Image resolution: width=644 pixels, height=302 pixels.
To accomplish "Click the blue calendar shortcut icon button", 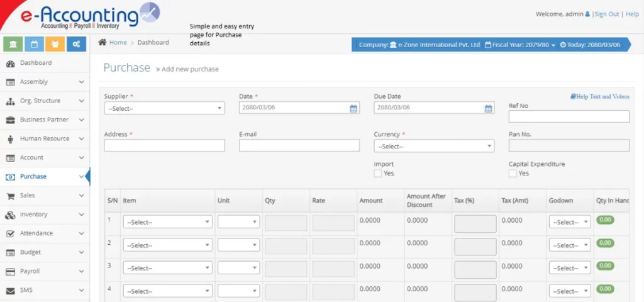I will coord(34,44).
